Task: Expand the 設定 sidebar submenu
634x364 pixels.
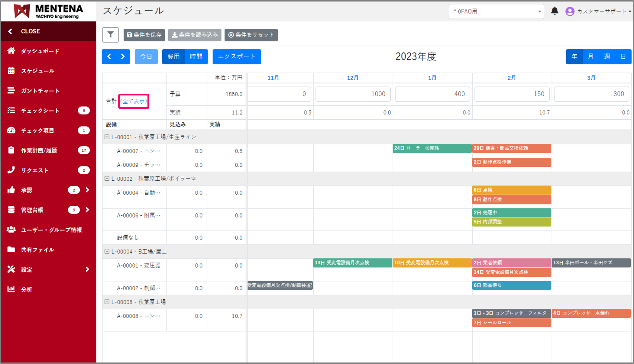Action: [x=87, y=269]
